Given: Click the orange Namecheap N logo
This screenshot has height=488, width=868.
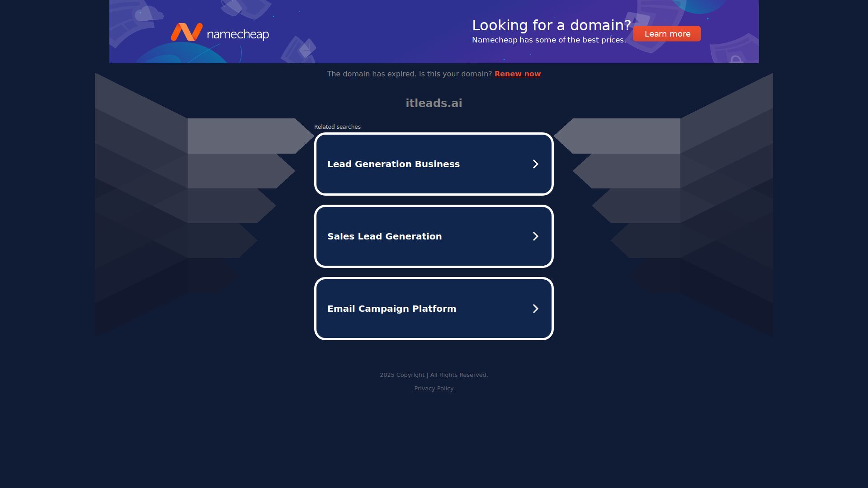Looking at the screenshot, I should [x=186, y=32].
